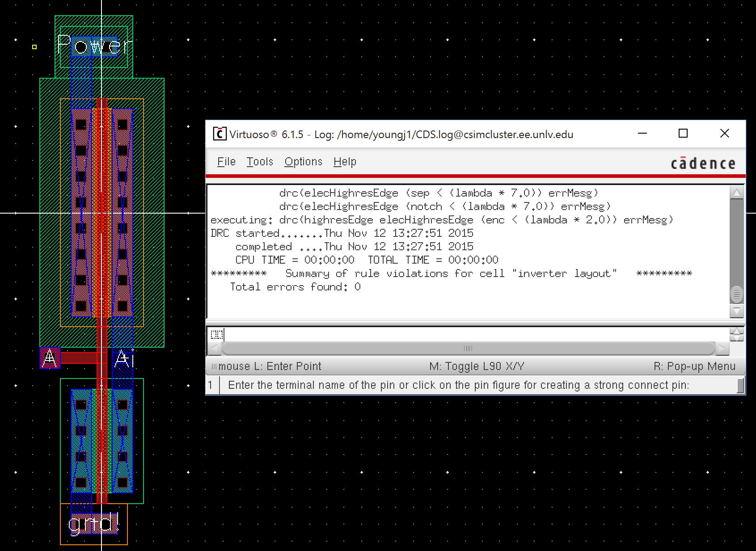This screenshot has width=756, height=551.
Task: Click the 'CPU TIME = 00:00:00' log line
Action: (367, 260)
